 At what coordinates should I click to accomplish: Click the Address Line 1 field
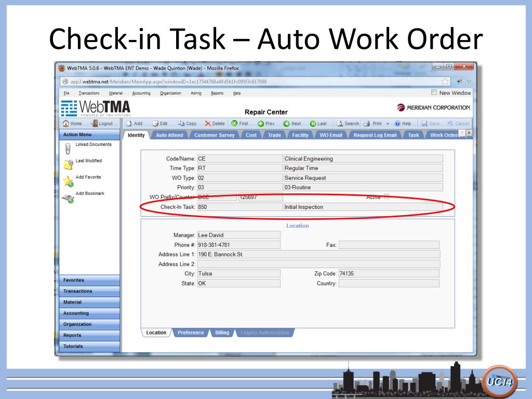tap(319, 255)
